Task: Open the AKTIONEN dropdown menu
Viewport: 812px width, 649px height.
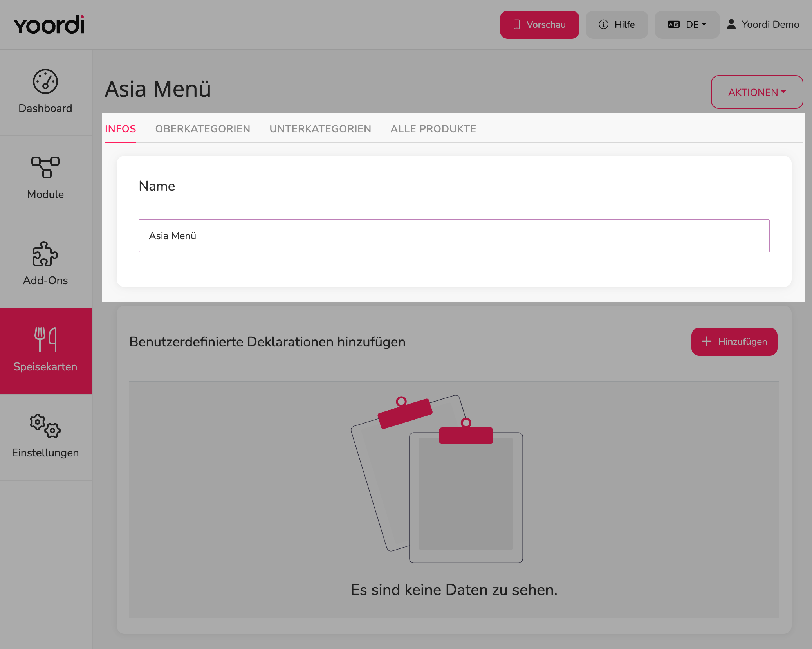Action: tap(757, 92)
